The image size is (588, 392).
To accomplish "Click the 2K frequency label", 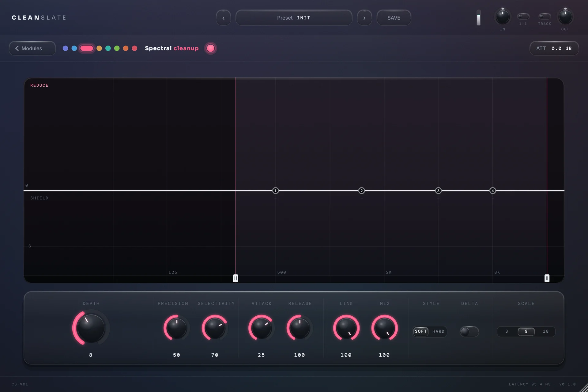I will coord(389,272).
